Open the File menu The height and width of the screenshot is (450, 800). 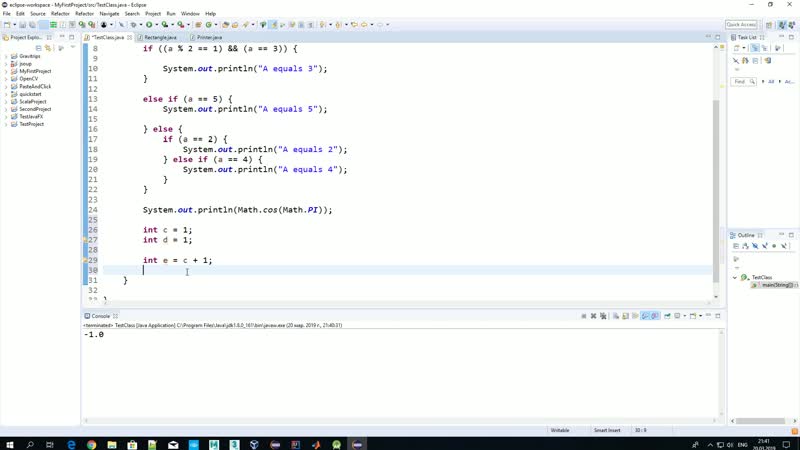coord(7,14)
